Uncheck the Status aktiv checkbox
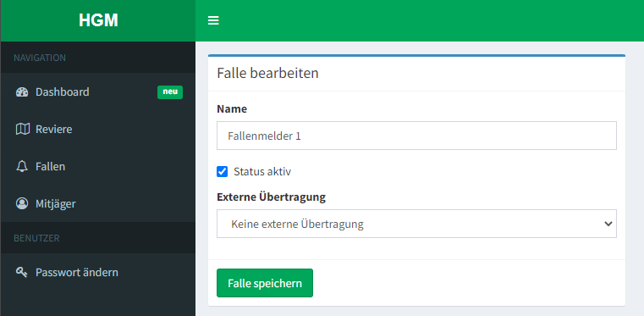Screen dimensions: 644x316 [223, 171]
